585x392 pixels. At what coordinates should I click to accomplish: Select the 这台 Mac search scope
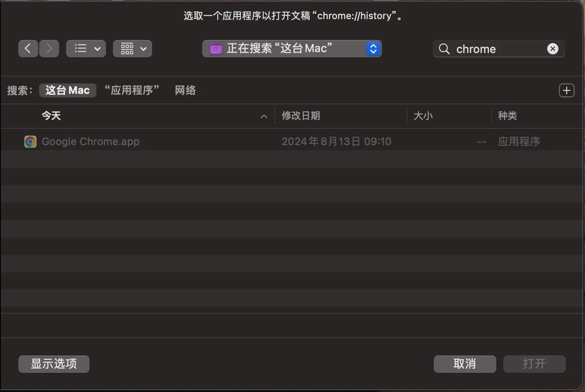coord(67,90)
